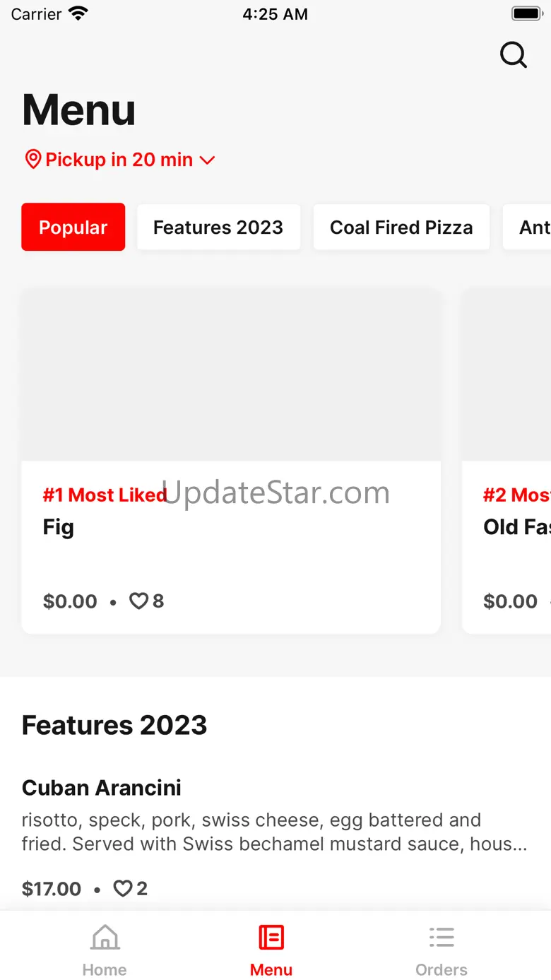This screenshot has width=551, height=980.
Task: Tap the Wi-Fi status icon
Action: point(78,13)
